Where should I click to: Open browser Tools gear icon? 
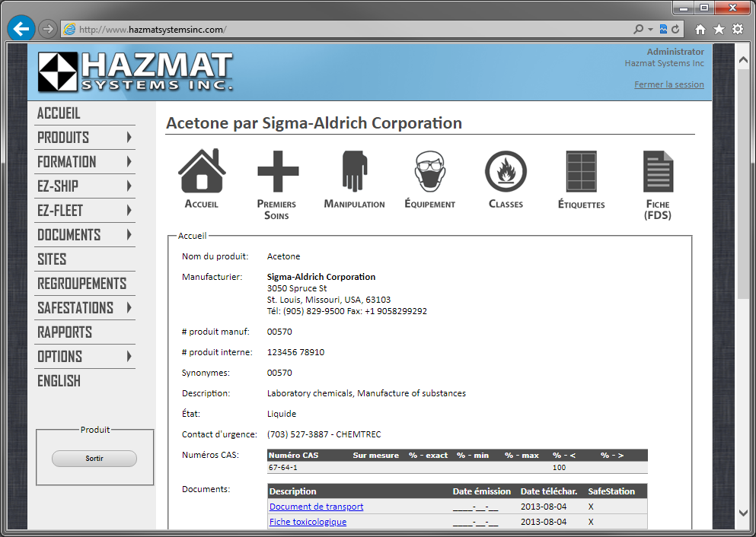(x=738, y=30)
